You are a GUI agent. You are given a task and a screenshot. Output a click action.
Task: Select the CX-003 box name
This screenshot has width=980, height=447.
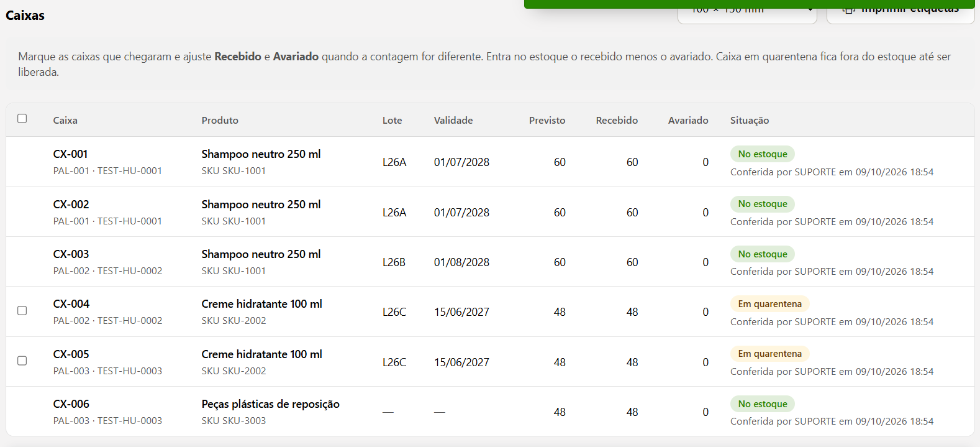71,254
